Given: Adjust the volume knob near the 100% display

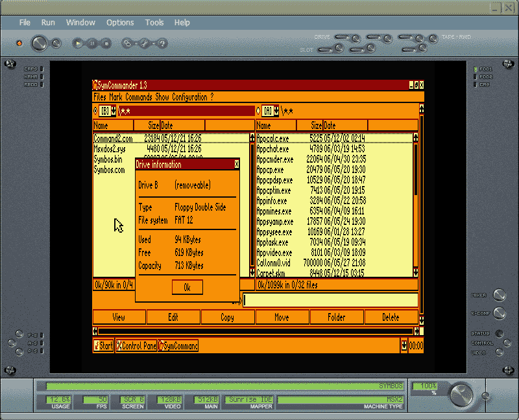Looking at the screenshot, I should click(x=461, y=394).
